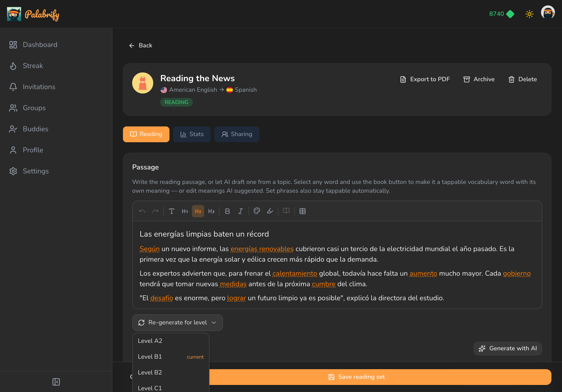Open the Buddies page
The image size is (562, 392).
tap(56, 129)
